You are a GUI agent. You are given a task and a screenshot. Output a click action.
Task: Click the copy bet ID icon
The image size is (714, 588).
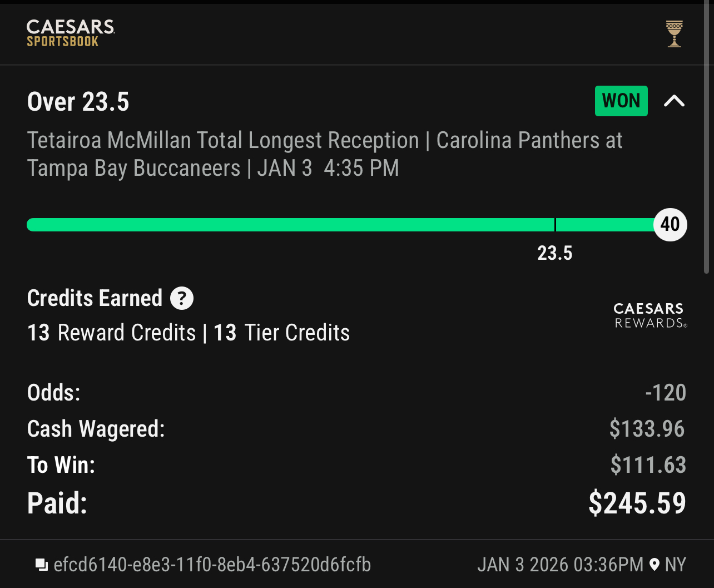[x=41, y=565]
